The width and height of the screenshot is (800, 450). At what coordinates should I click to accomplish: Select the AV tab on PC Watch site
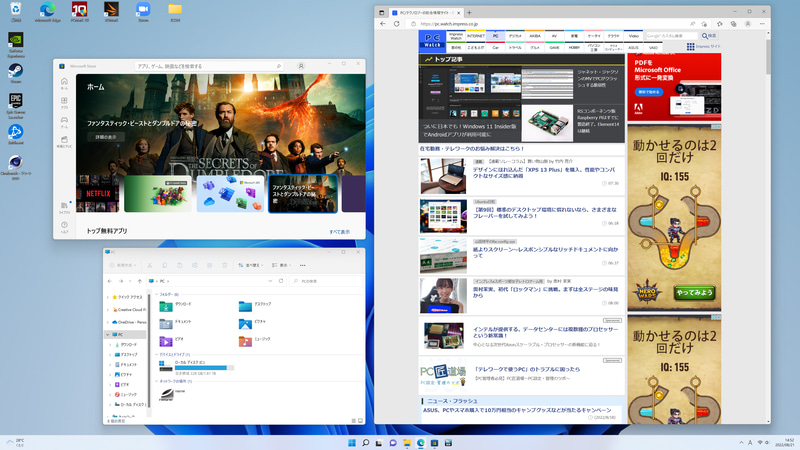[554, 36]
